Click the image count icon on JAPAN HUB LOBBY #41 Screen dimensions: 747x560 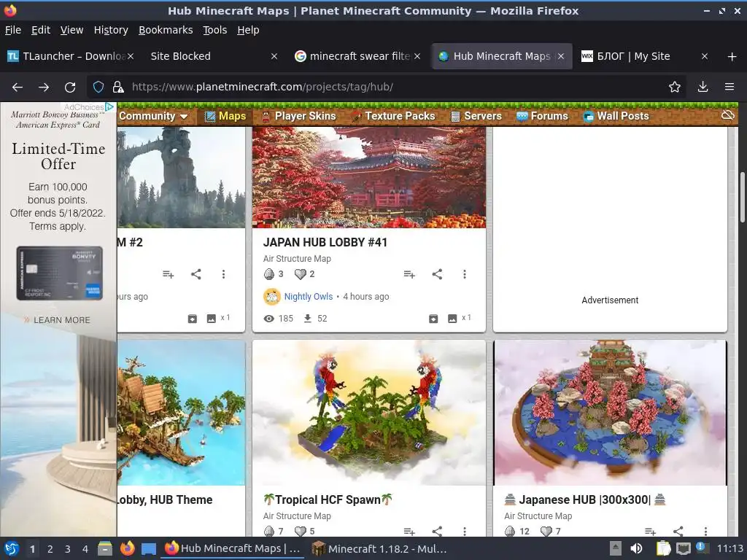click(452, 319)
